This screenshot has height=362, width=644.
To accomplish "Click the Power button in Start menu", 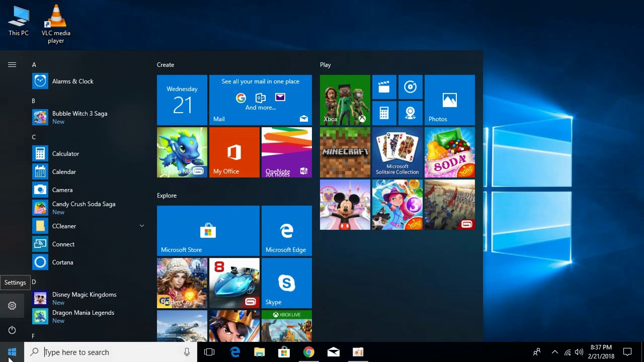I will [12, 330].
